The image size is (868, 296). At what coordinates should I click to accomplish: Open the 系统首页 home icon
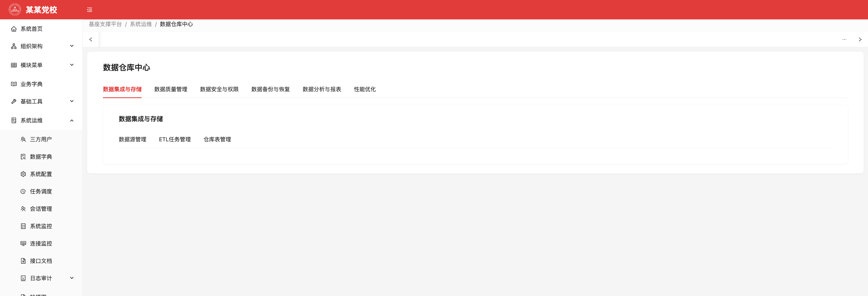tap(14, 29)
